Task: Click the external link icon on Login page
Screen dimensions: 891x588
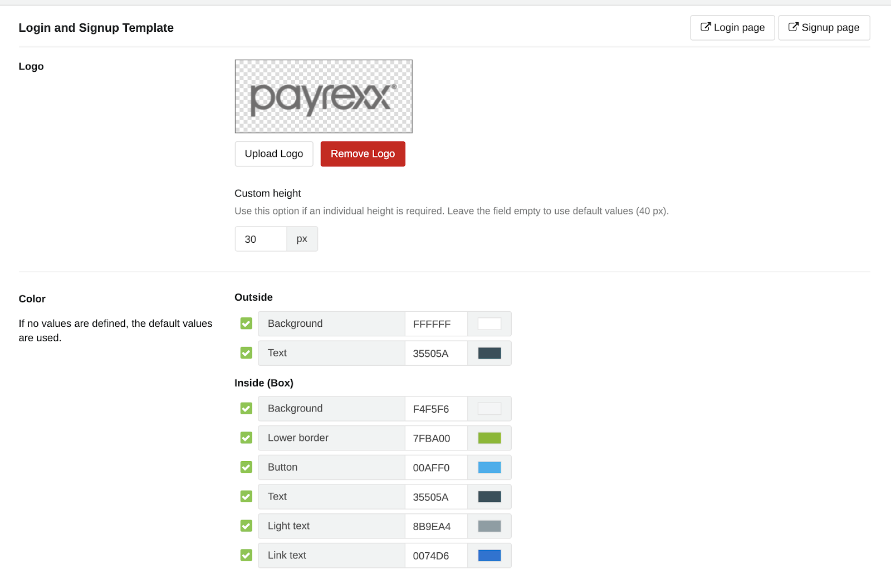Action: (706, 27)
